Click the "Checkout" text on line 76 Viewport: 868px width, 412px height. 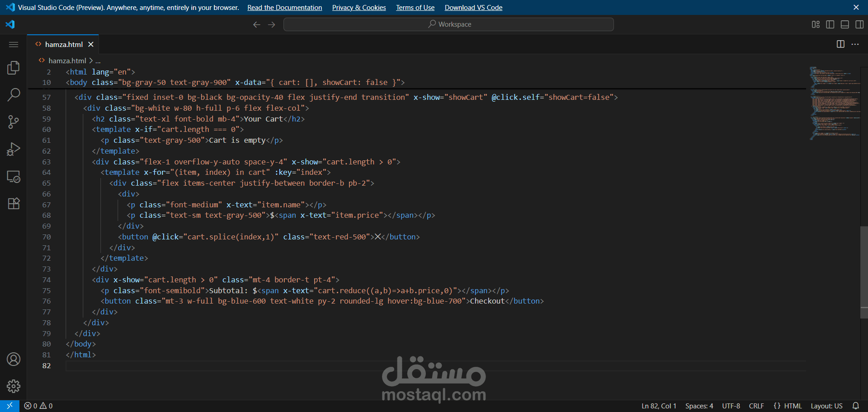(x=487, y=301)
